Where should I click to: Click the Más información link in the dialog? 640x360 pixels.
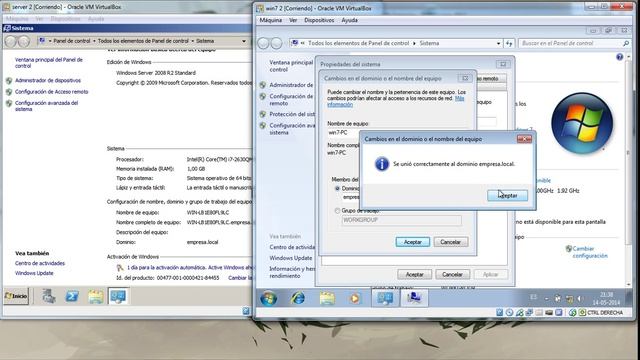(x=396, y=102)
